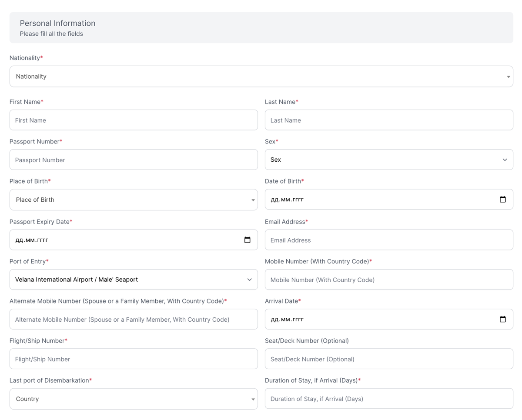This screenshot has height=420, width=522.
Task: Expand the Last port of Disembarkation Country dropdown
Action: [x=134, y=399]
